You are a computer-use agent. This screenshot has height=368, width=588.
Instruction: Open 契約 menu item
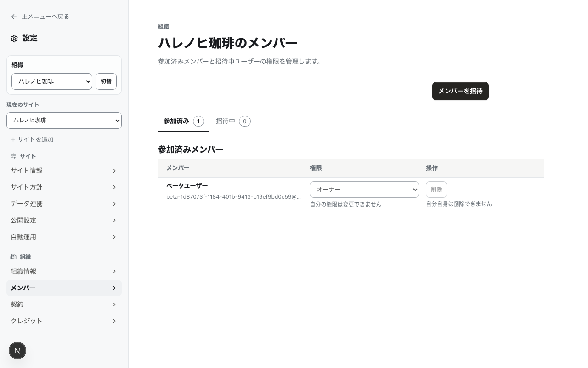click(x=64, y=305)
